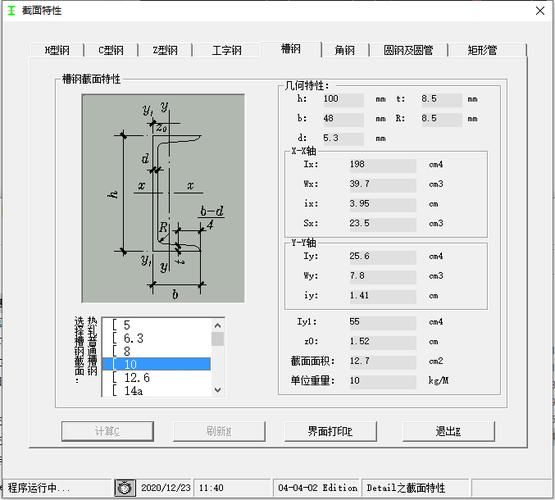Open the 工字钢 tab
Image resolution: width=555 pixels, height=500 pixels.
click(x=227, y=50)
